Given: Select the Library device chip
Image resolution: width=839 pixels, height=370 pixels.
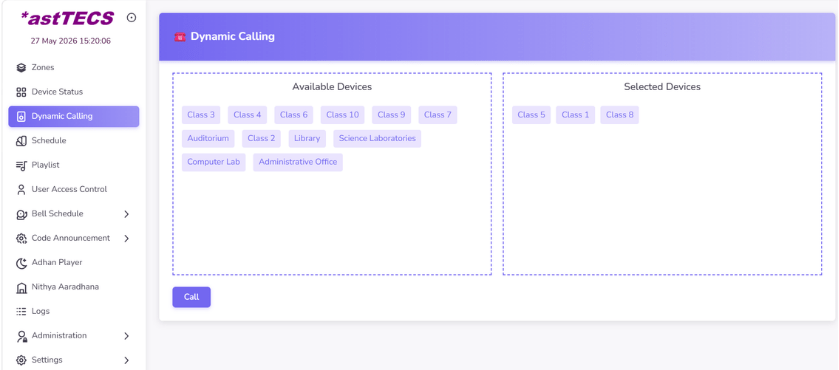Looking at the screenshot, I should point(307,139).
